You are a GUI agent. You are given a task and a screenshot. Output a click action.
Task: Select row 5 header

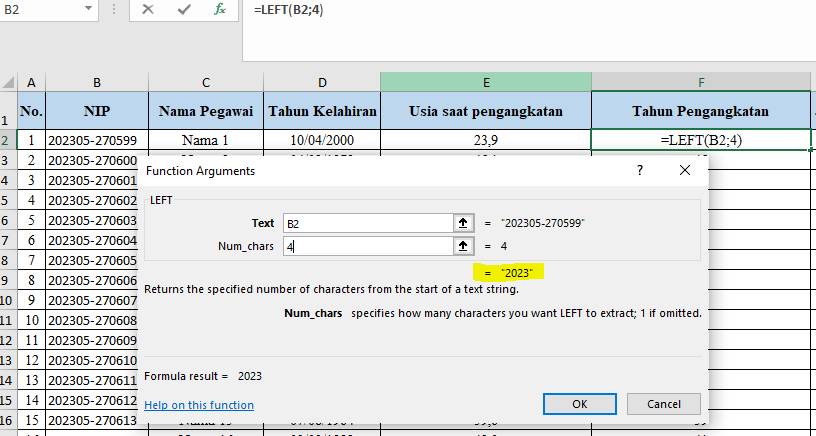[8, 200]
